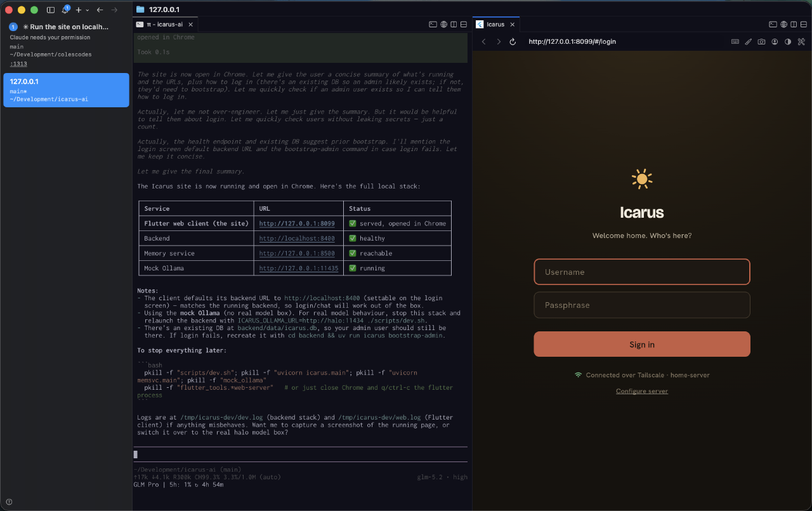812x511 pixels.
Task: Click the Username field
Action: 642,272
